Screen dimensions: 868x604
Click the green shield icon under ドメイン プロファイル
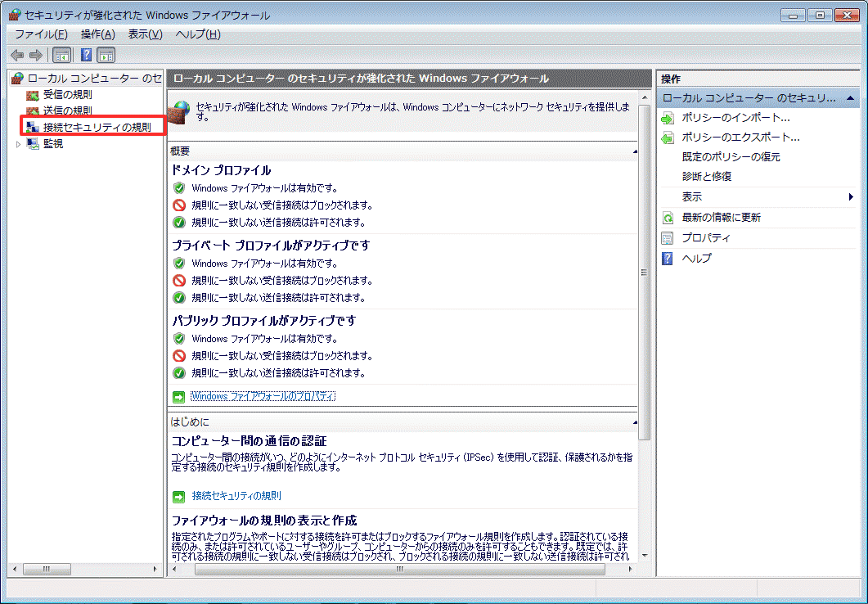tap(179, 188)
